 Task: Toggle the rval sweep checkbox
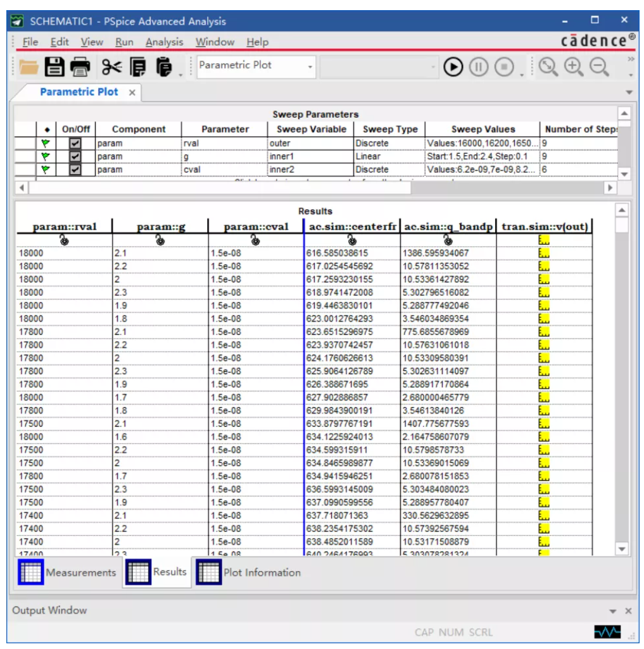75,143
